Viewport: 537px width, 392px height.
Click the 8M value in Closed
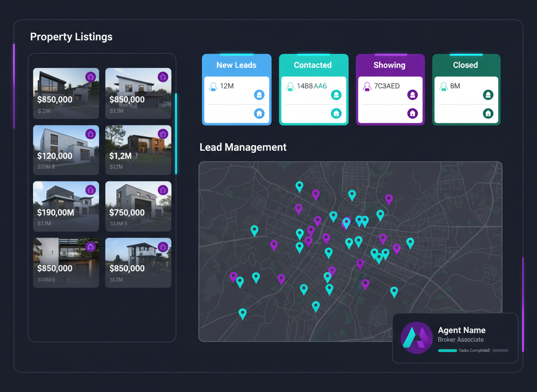tap(455, 86)
